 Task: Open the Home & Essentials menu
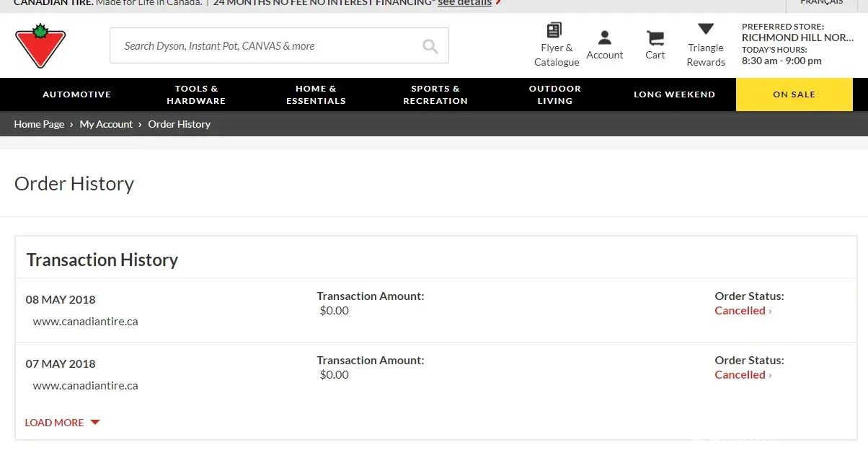point(316,94)
